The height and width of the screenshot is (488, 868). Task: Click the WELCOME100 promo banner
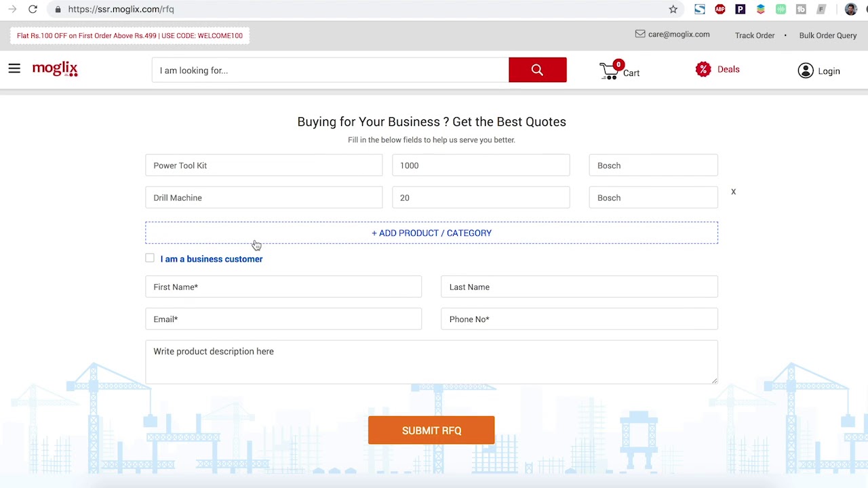point(130,35)
